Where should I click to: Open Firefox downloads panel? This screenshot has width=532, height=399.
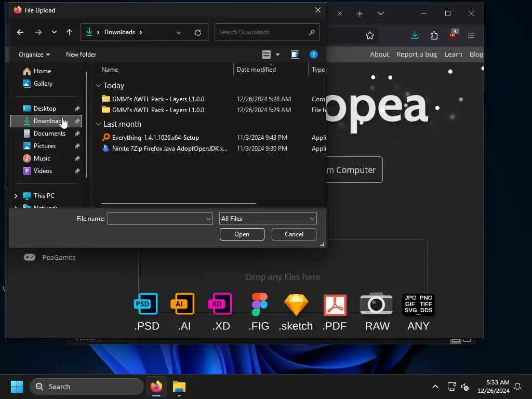tap(415, 35)
